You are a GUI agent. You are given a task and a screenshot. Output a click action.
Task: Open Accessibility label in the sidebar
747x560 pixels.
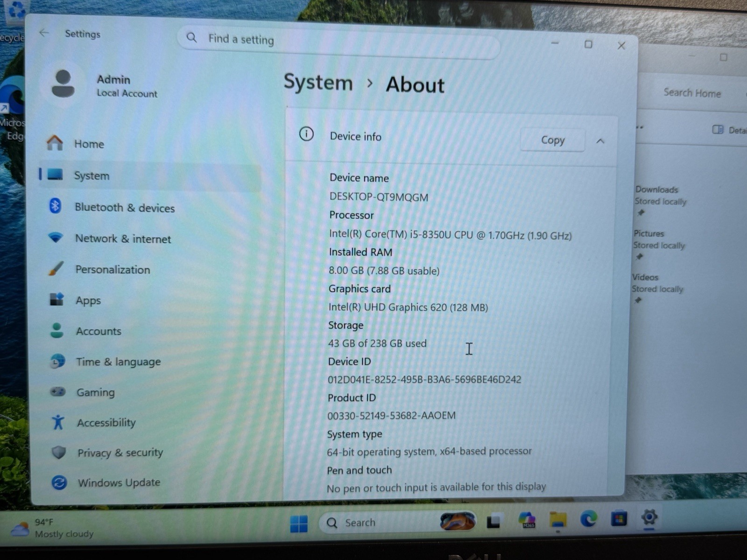(x=106, y=422)
